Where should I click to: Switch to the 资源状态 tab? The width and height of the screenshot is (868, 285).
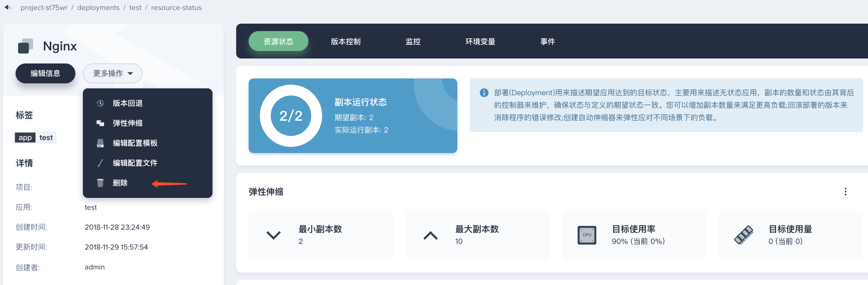[x=278, y=41]
